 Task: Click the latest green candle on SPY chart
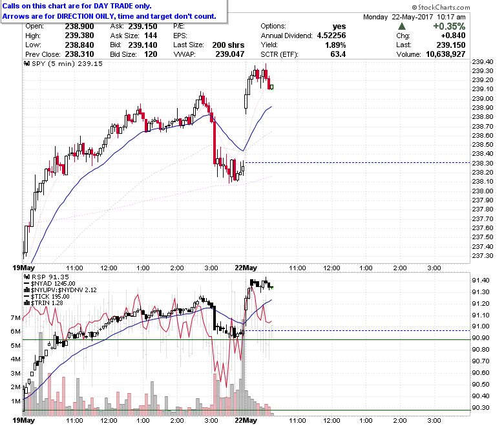[272, 87]
